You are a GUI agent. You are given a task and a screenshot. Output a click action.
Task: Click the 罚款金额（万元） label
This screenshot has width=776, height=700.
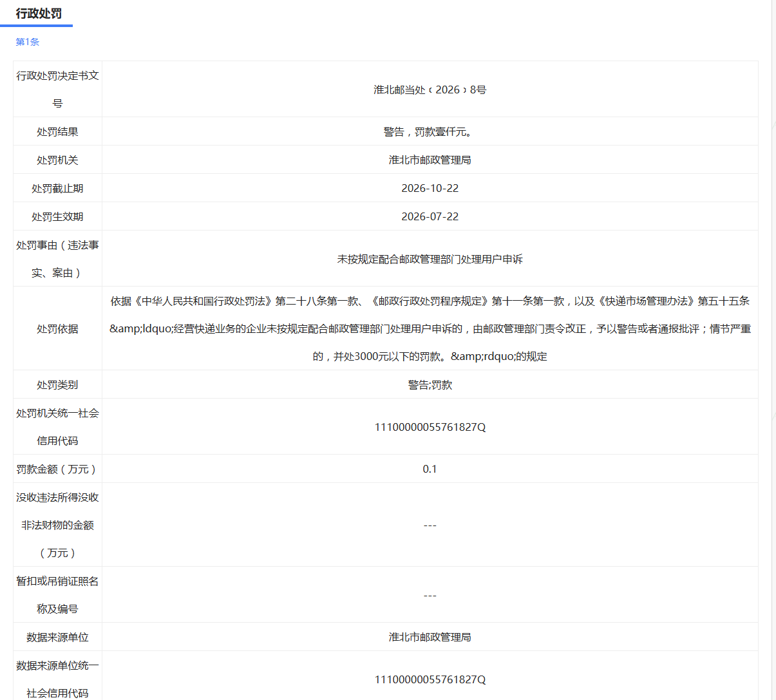(x=57, y=469)
